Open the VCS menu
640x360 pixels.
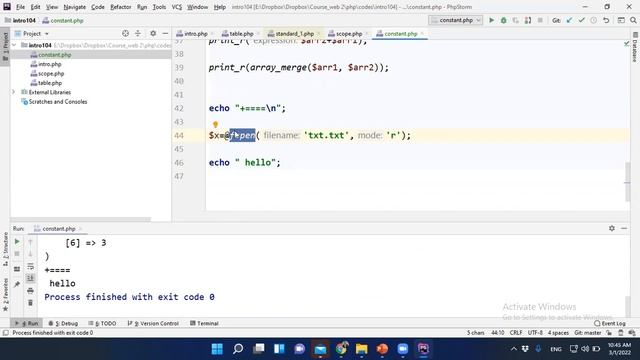tap(177, 7)
